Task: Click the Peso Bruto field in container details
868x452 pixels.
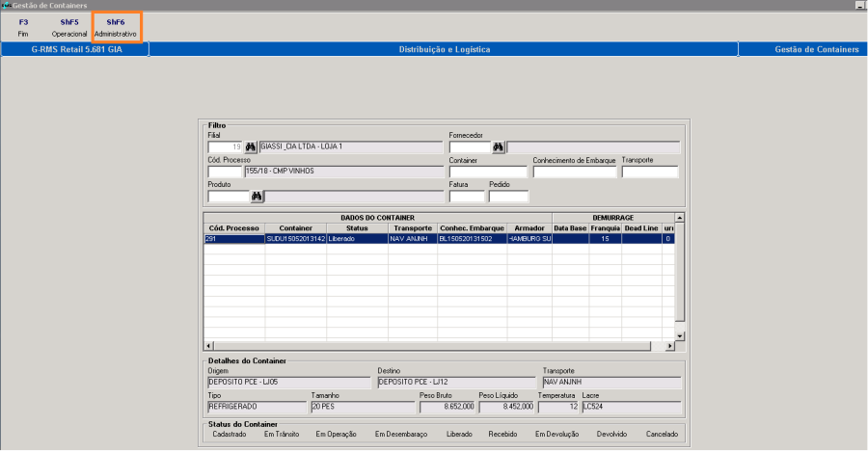Action: [x=446, y=408]
